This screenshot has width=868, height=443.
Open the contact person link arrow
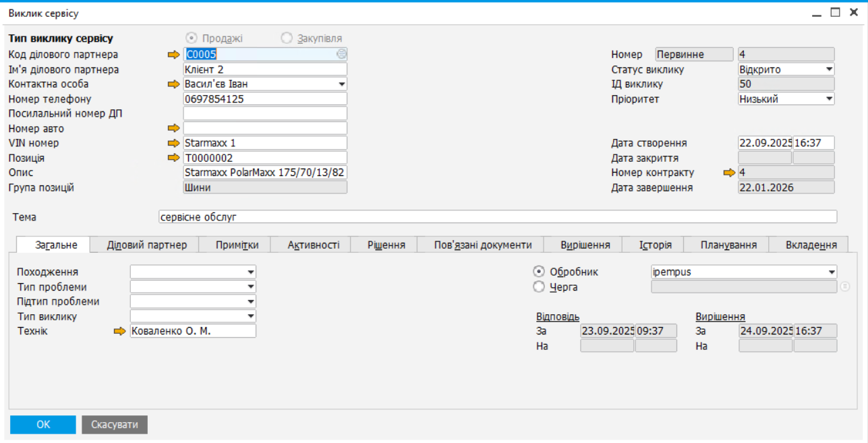click(174, 84)
